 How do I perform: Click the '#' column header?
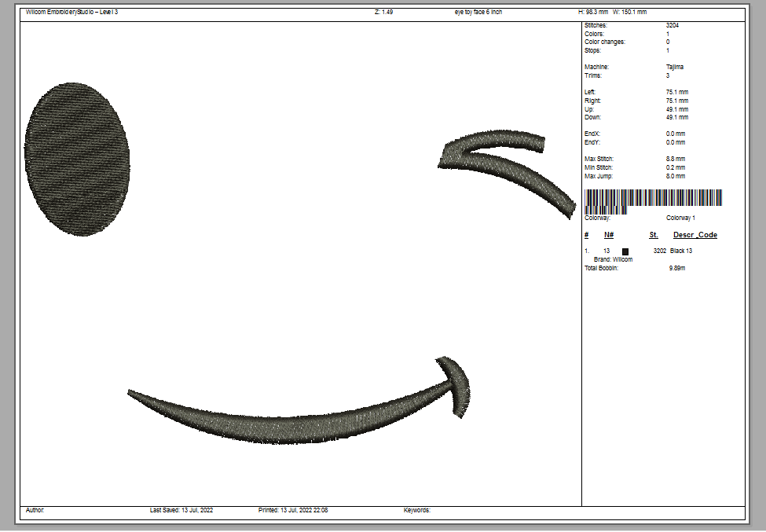tap(587, 235)
